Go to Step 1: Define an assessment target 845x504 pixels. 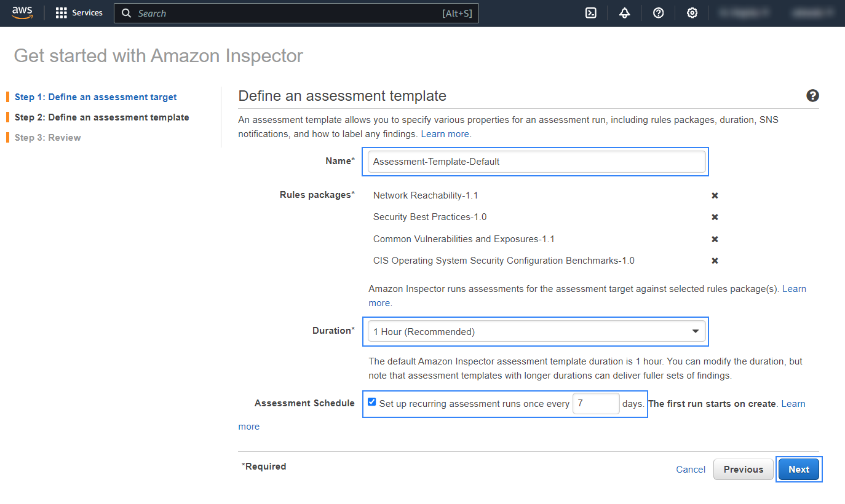pyautogui.click(x=95, y=97)
